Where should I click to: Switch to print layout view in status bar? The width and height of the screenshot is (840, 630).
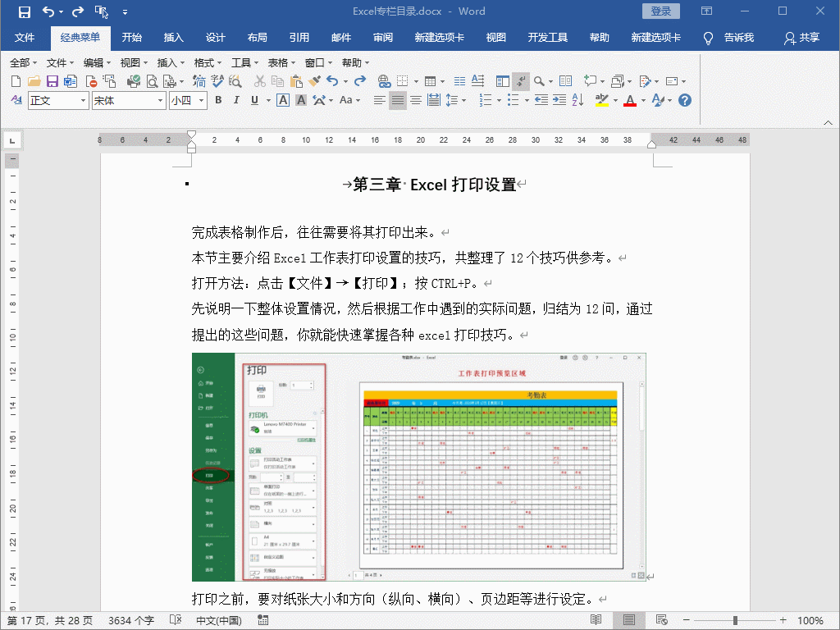tap(629, 620)
